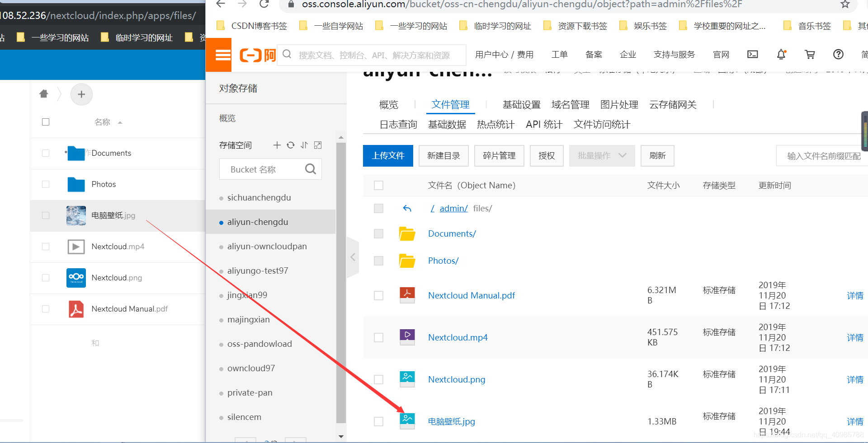
Task: Click the Aliyun logo
Action: pos(257,55)
